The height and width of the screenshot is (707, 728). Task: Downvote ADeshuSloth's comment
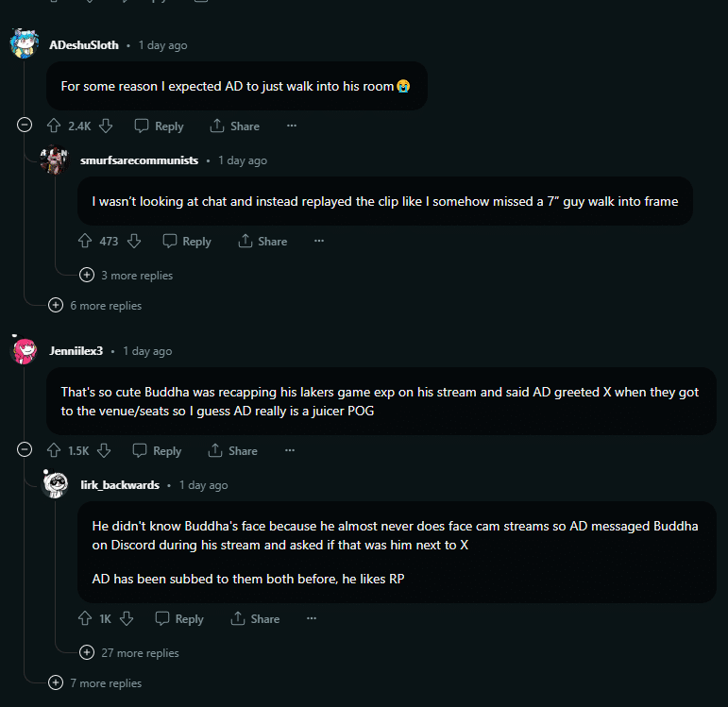(x=106, y=126)
